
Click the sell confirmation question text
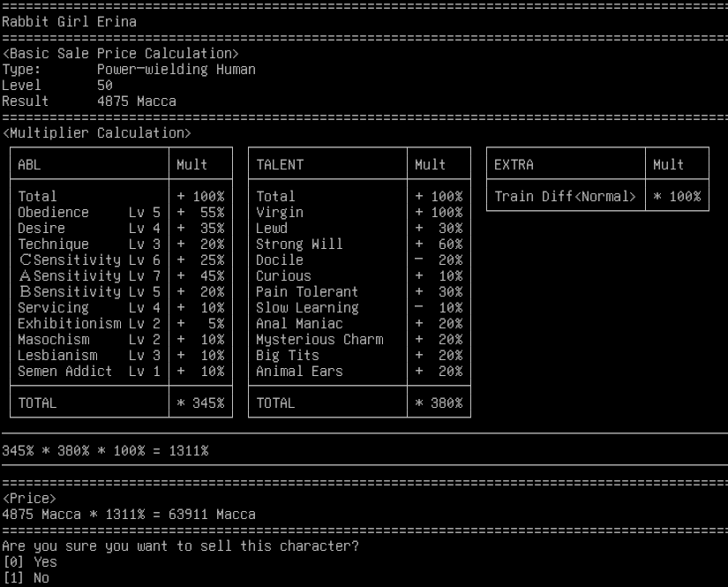(181, 546)
